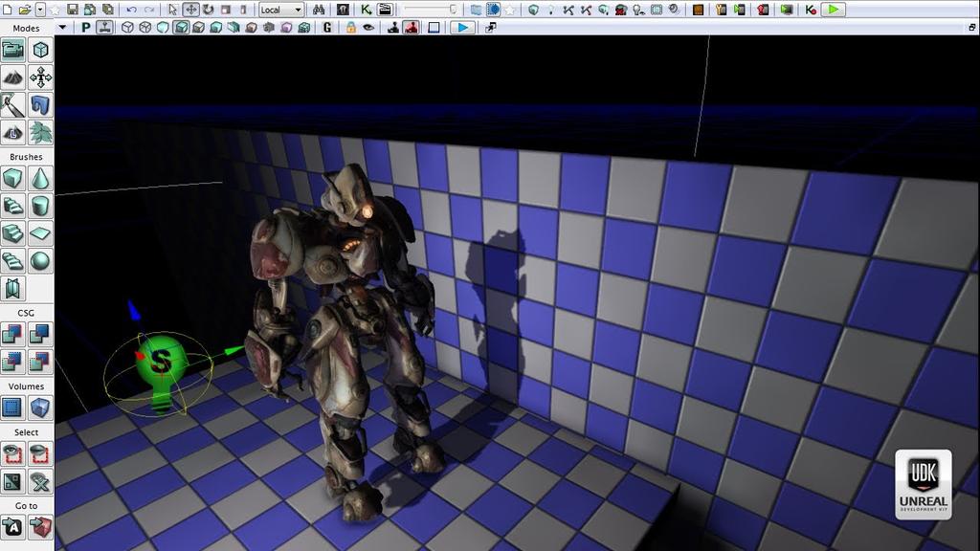Image resolution: width=980 pixels, height=551 pixels.
Task: Select Camera Mode in Modes panel
Action: pyautogui.click(x=12, y=50)
